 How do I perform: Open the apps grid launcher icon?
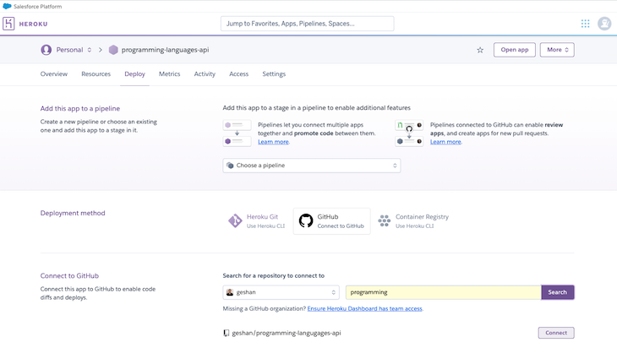click(585, 24)
